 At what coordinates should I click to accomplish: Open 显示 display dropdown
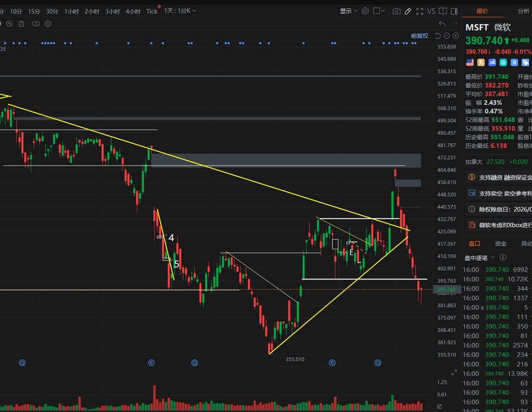tap(348, 11)
